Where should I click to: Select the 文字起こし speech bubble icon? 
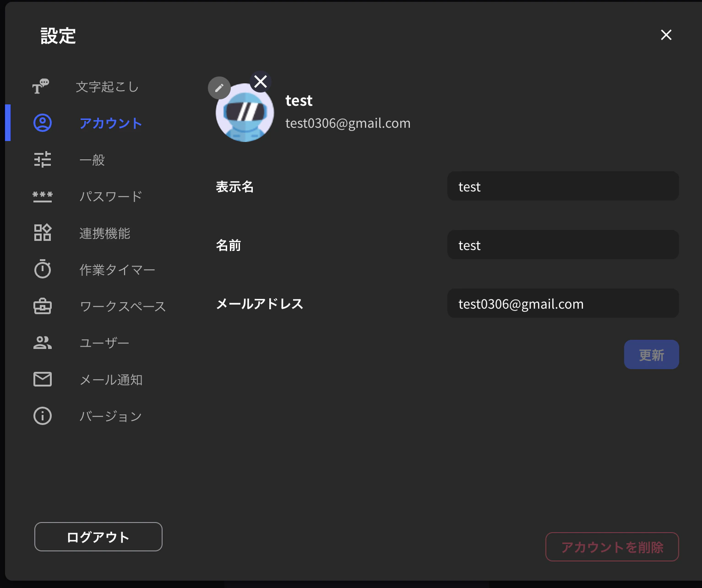coord(42,86)
